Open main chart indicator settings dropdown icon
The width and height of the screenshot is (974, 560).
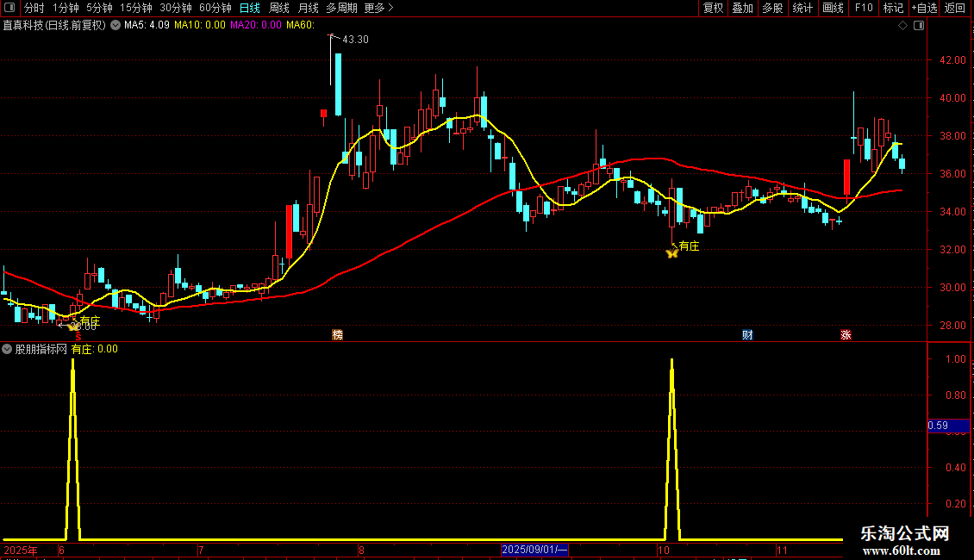tap(116, 26)
